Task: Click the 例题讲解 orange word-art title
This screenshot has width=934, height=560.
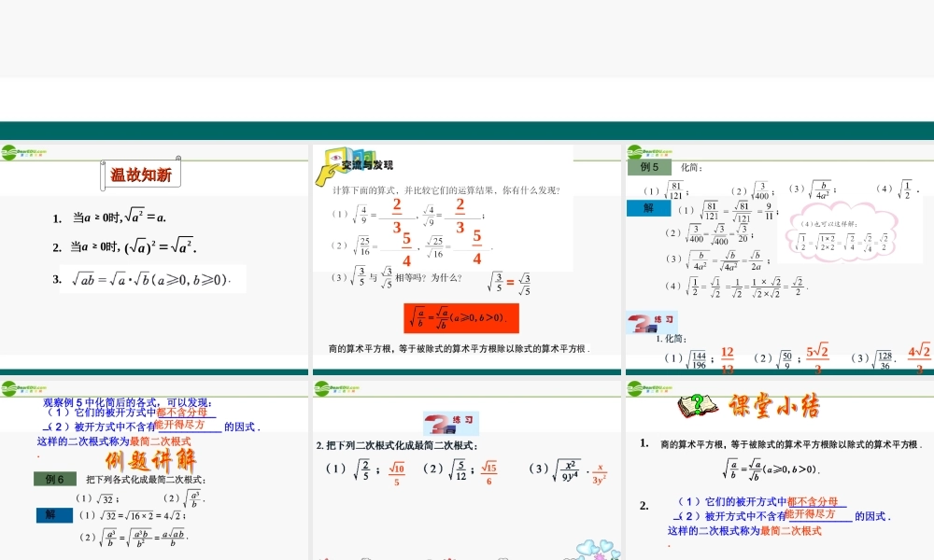Action: [x=150, y=461]
